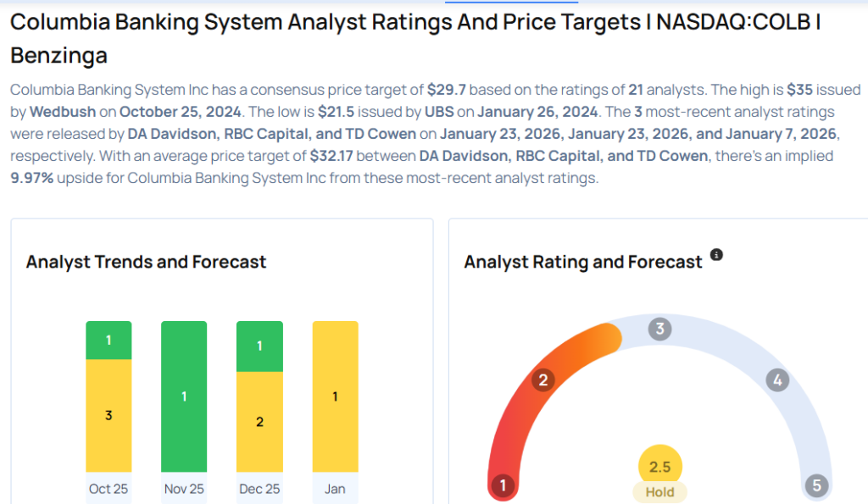The width and height of the screenshot is (868, 504).
Task: Click the Analyst Trends and Forecast heading
Action: [146, 262]
